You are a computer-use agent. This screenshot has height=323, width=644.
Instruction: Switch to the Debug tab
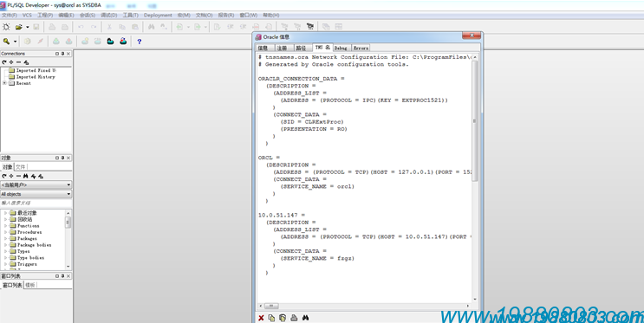(341, 48)
